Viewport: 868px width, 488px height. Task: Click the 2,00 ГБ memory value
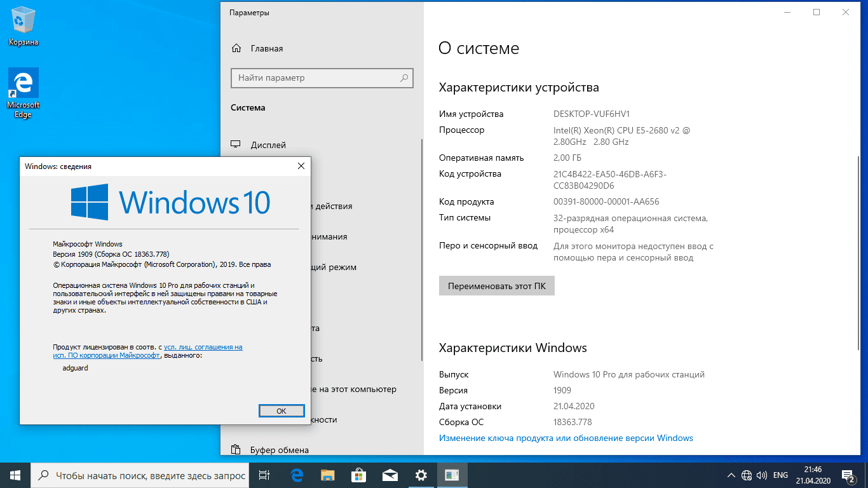pyautogui.click(x=567, y=158)
